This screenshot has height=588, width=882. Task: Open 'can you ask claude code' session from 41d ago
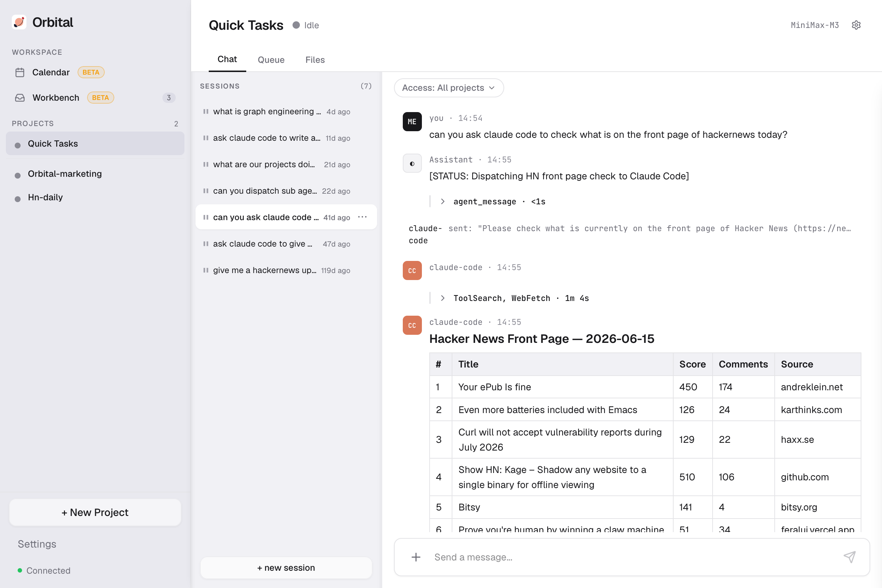tap(286, 217)
